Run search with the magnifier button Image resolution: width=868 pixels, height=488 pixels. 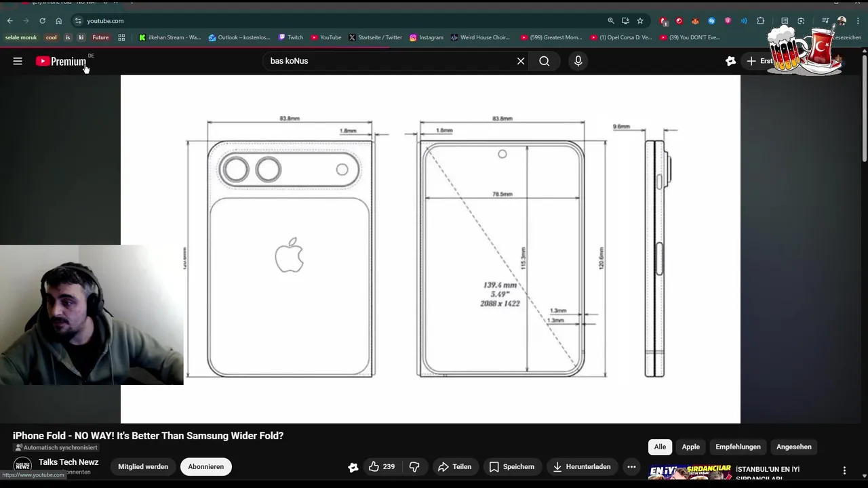click(545, 61)
